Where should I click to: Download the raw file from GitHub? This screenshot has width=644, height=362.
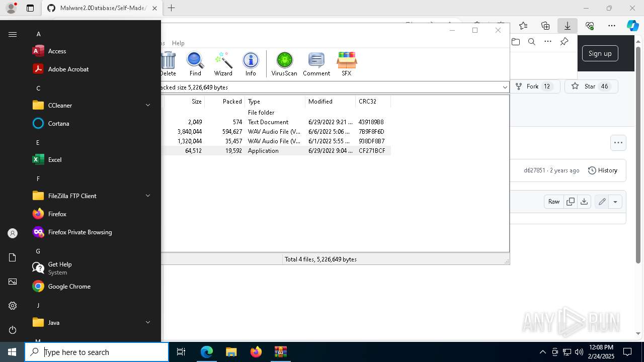pyautogui.click(x=584, y=202)
